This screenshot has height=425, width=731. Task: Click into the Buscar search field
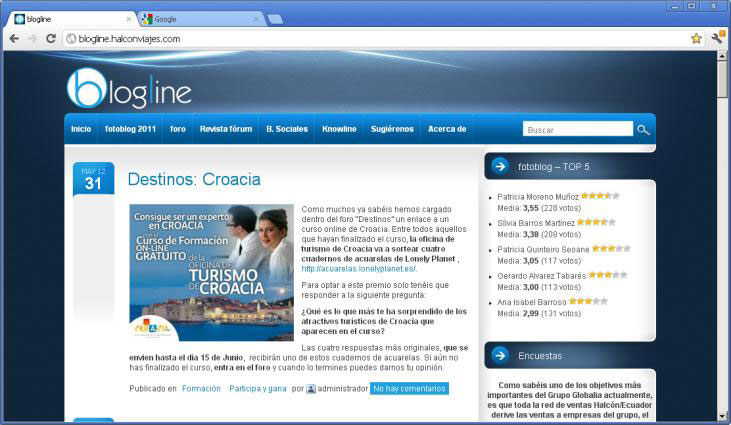(x=578, y=129)
